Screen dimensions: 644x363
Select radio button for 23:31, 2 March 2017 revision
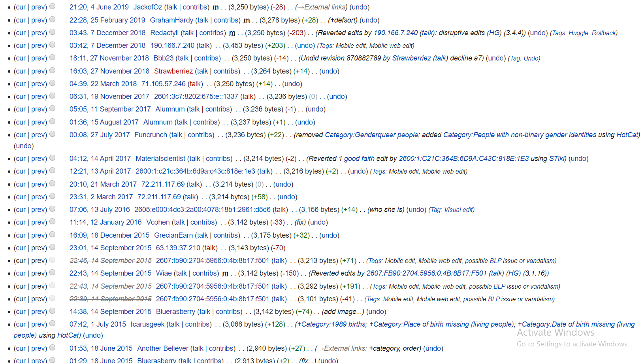pos(52,197)
